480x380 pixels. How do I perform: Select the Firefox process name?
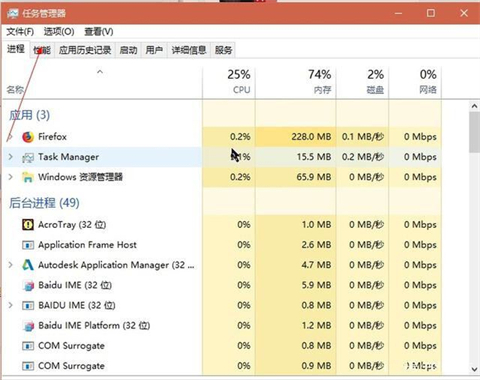52,137
